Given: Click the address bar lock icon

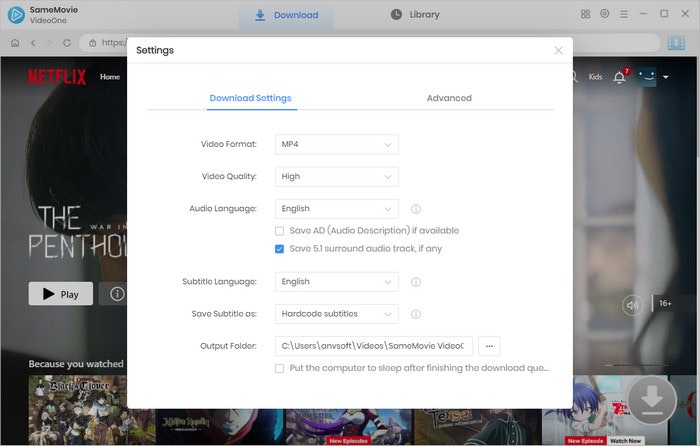Looking at the screenshot, I should tap(92, 43).
